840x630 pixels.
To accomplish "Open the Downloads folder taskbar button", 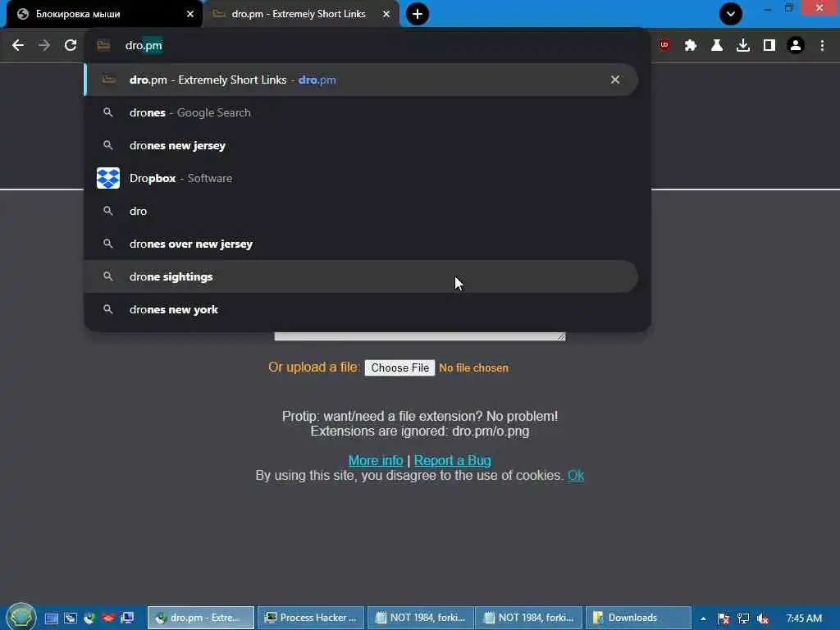I will (x=638, y=618).
